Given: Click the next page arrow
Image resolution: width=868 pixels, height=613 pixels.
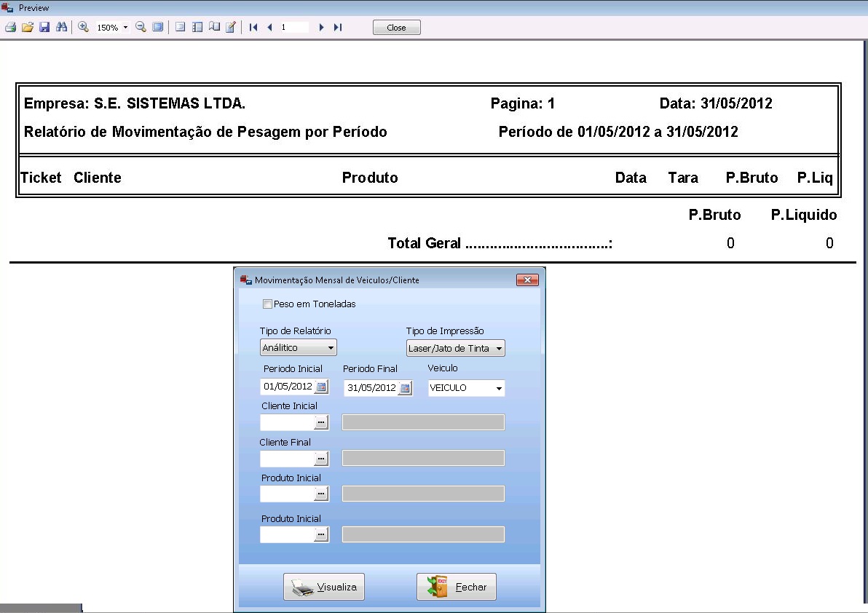Looking at the screenshot, I should (321, 27).
